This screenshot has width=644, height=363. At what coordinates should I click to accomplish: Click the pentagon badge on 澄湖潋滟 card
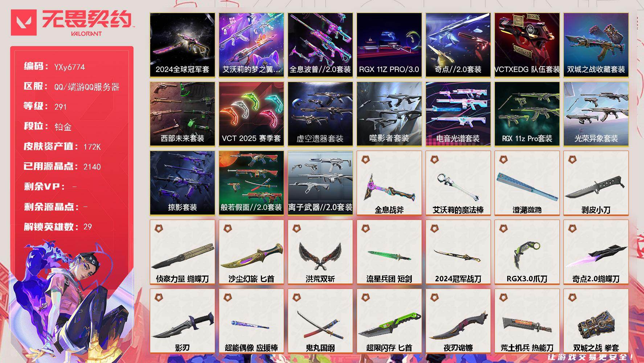[503, 159]
